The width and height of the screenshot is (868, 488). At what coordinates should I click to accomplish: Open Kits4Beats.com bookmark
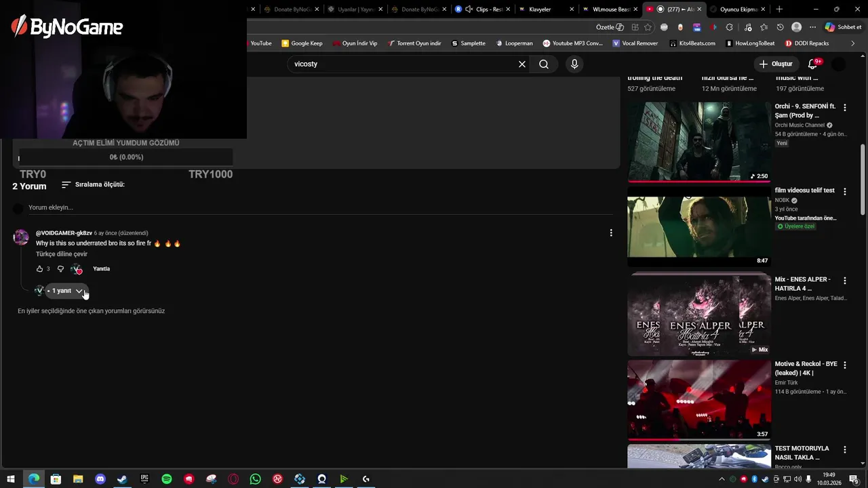pyautogui.click(x=692, y=43)
